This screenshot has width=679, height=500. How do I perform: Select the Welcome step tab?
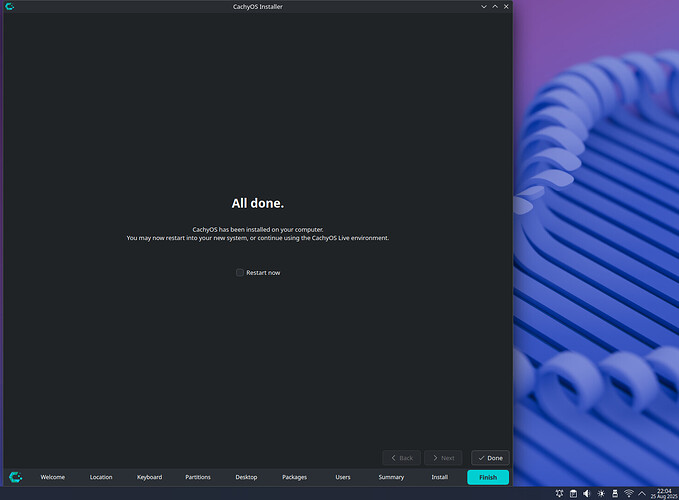(x=52, y=477)
